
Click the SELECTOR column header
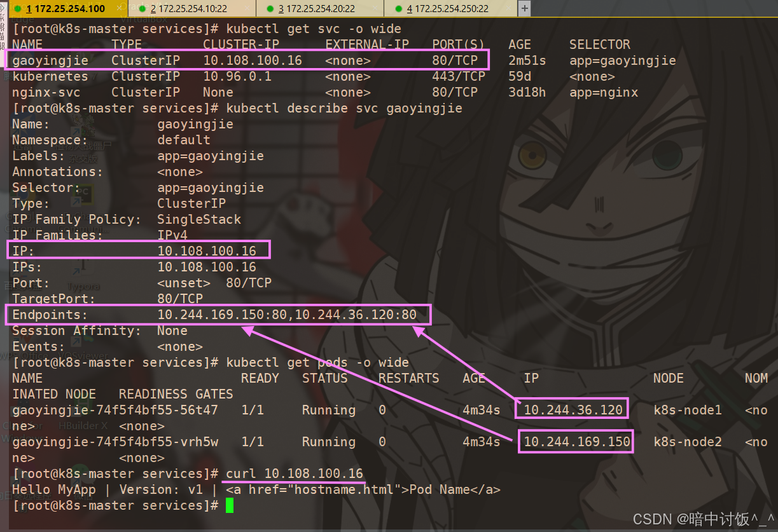pos(600,44)
